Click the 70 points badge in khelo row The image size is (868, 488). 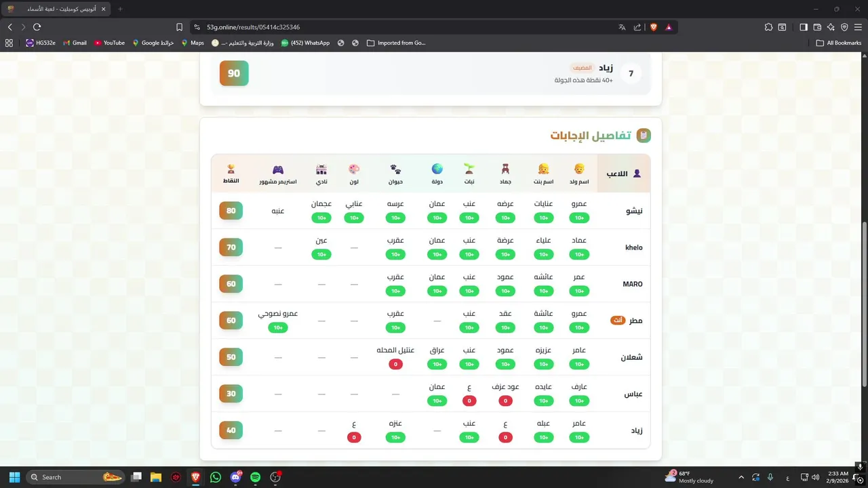point(231,247)
